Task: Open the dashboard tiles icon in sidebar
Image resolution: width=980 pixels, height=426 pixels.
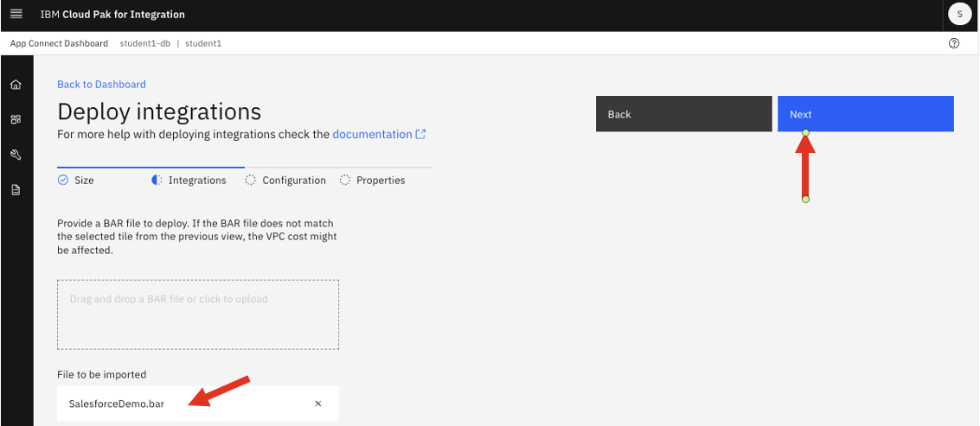Action: pyautogui.click(x=16, y=120)
